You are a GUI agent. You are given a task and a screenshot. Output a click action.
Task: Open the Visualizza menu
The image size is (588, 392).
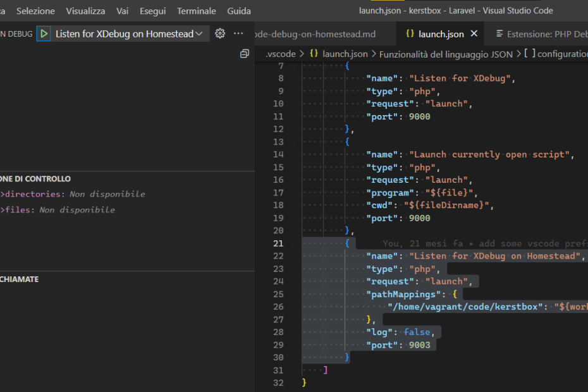[85, 11]
